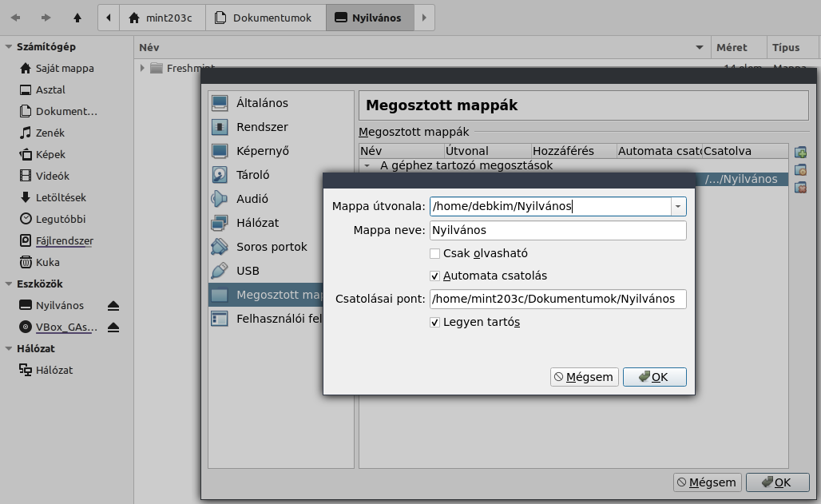Image resolution: width=821 pixels, height=504 pixels.
Task: Click the Hozzáférés column header
Action: [574, 151]
